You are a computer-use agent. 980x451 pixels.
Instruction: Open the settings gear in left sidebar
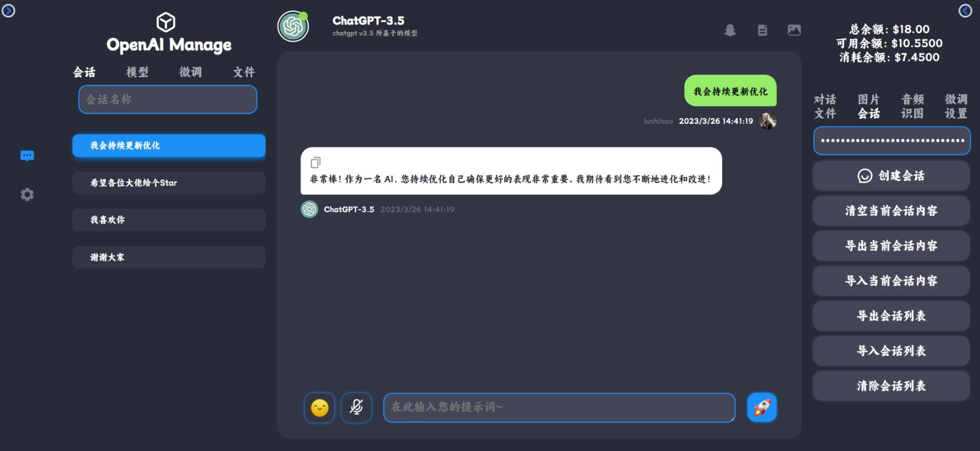pos(27,194)
